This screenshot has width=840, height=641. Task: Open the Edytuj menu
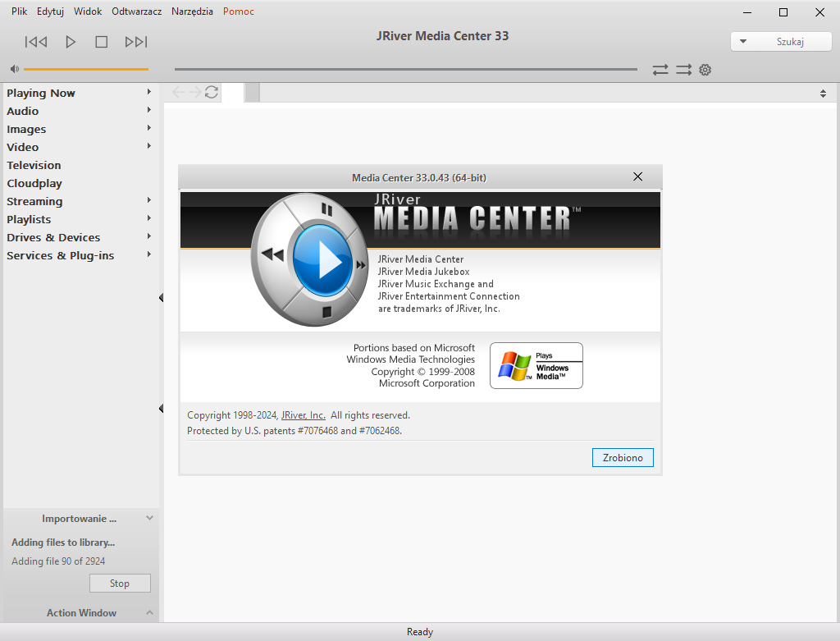tap(50, 11)
